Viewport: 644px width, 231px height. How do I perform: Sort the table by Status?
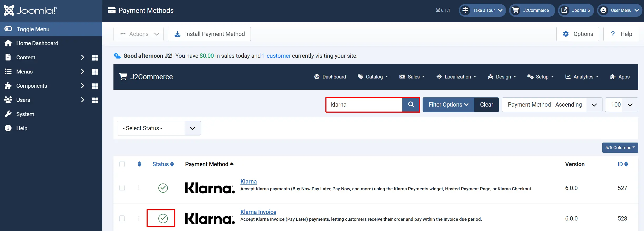[x=163, y=164]
